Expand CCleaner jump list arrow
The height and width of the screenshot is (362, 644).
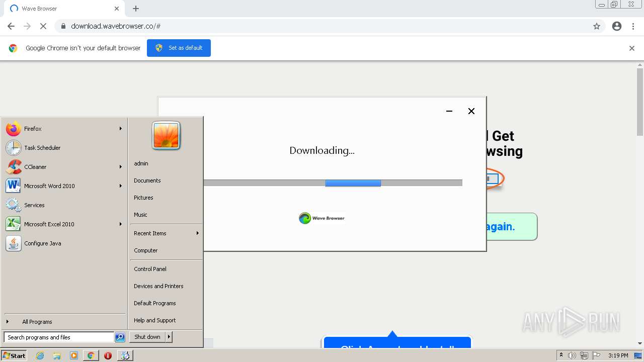(x=121, y=167)
